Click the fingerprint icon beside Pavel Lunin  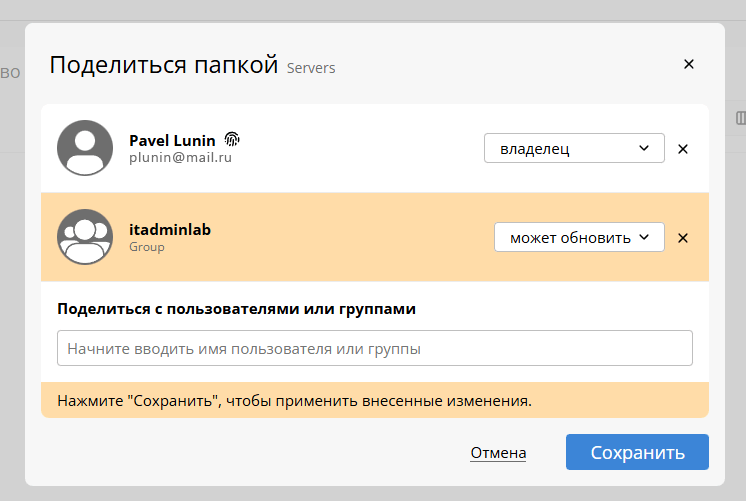pos(232,139)
